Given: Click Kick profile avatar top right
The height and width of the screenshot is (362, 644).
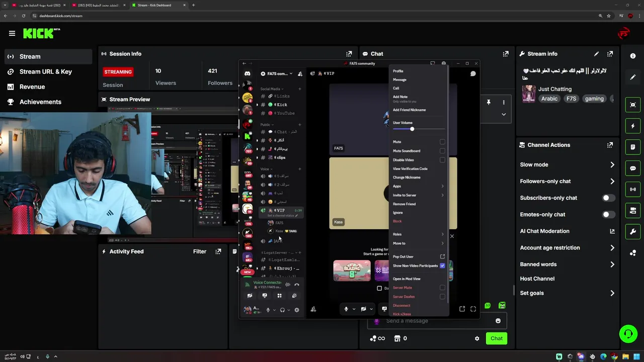Looking at the screenshot, I should [624, 33].
